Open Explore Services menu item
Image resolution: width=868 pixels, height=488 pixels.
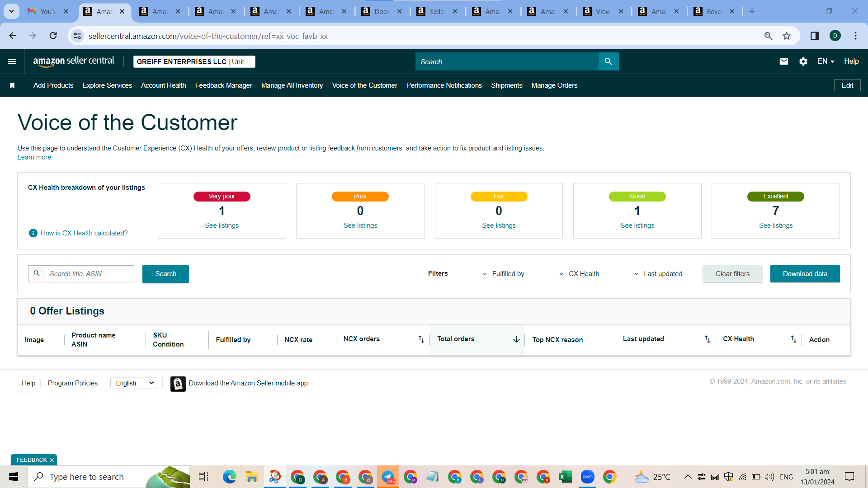(x=107, y=85)
